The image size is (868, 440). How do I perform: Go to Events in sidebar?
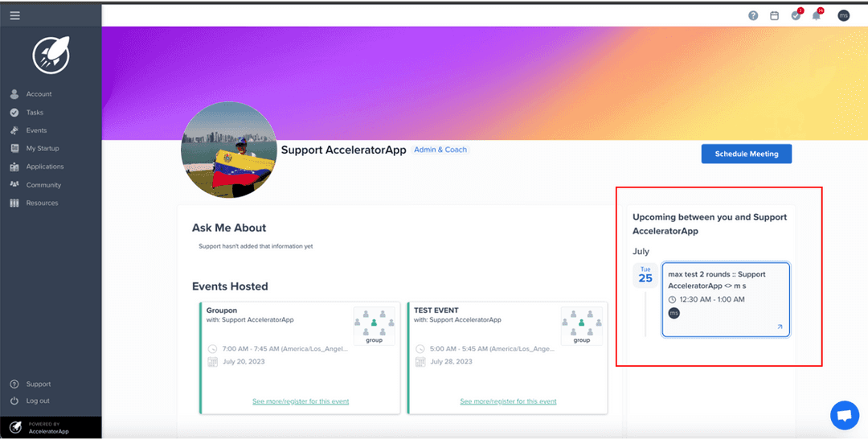point(36,130)
